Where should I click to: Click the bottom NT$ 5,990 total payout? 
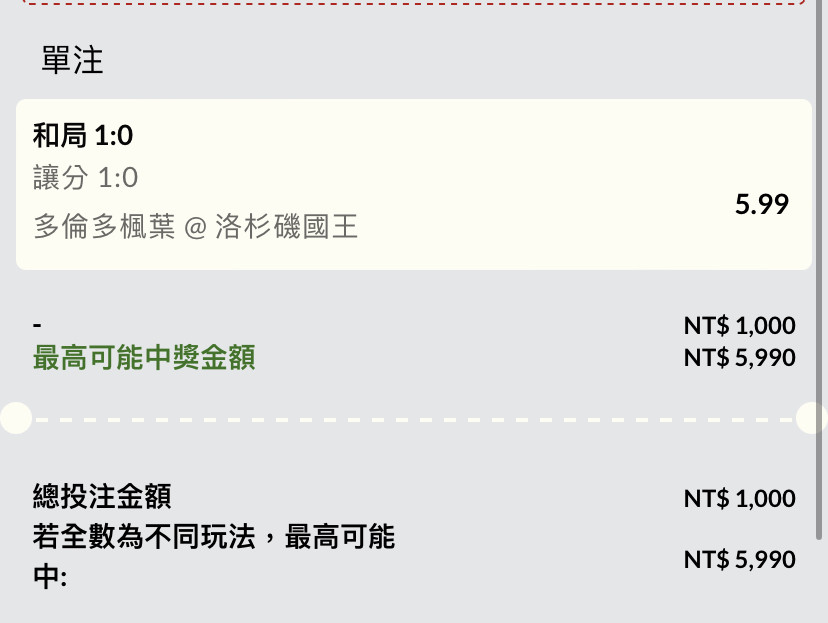(x=739, y=559)
